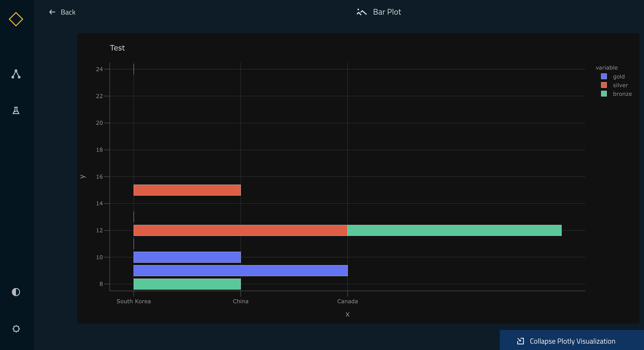Toggle the gold series in the legend
Viewport: 644px width, 350px height.
613,76
